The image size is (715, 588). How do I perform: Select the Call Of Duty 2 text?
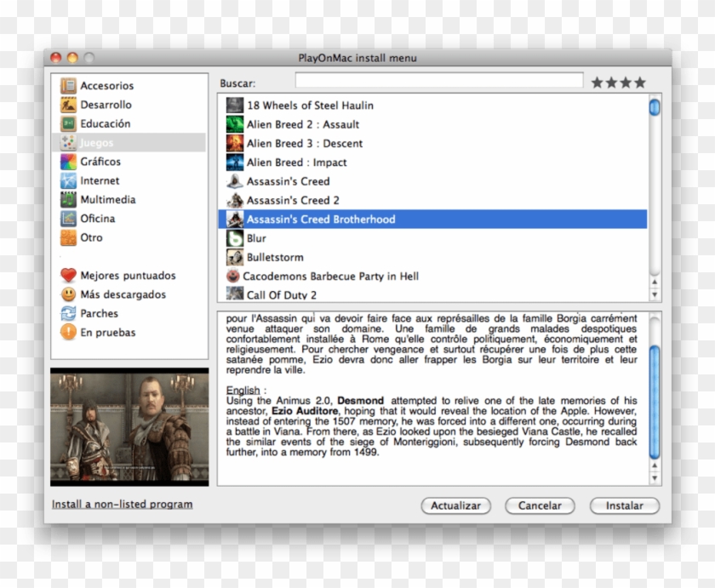[x=282, y=295]
